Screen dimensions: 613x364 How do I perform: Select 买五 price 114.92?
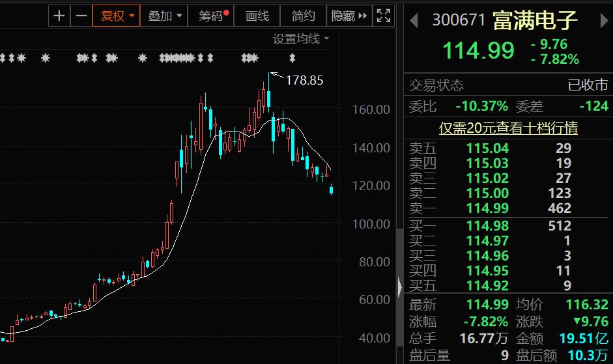point(487,286)
